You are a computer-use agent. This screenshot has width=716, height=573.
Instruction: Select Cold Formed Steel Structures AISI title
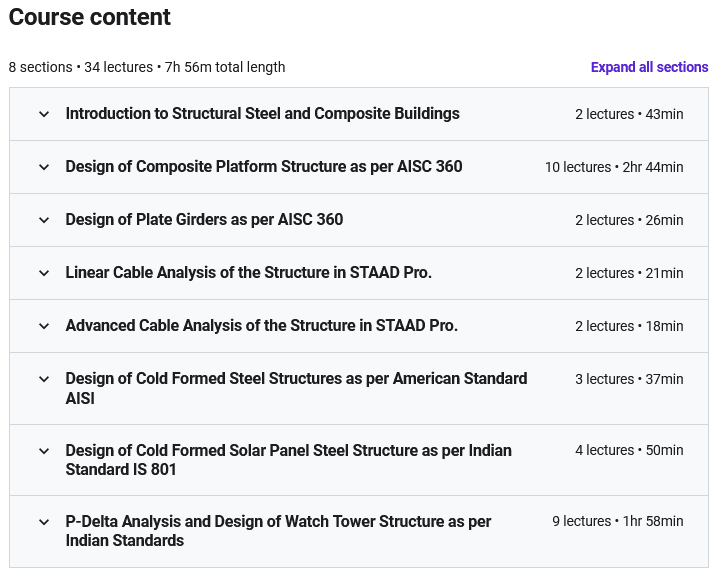296,388
